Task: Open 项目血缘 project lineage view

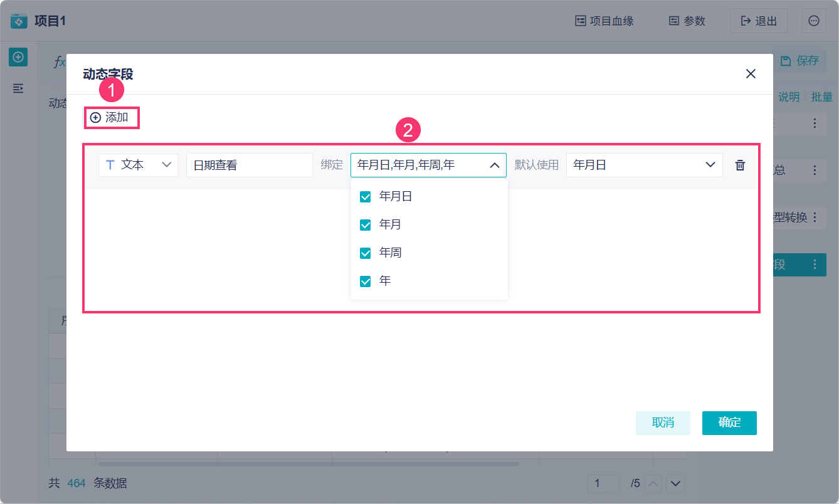Action: pos(604,21)
